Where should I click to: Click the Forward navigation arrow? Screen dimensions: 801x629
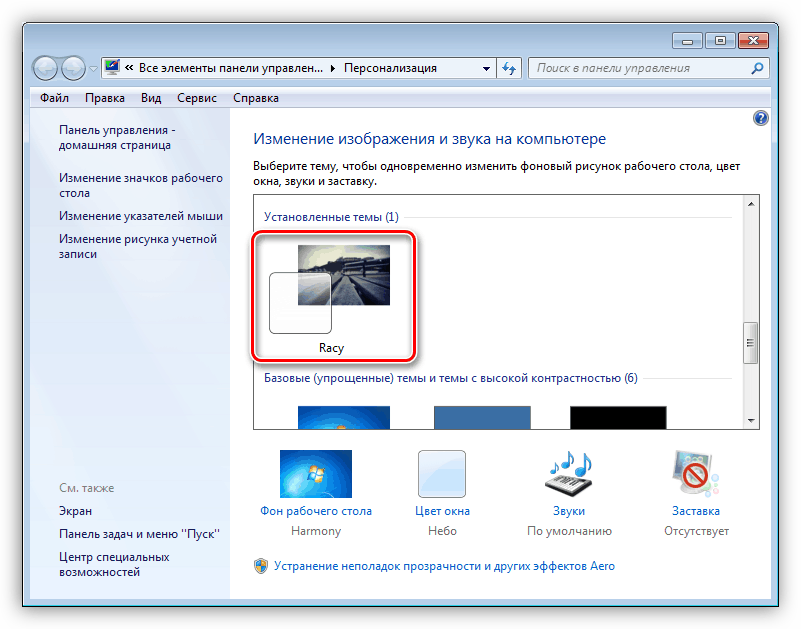pos(73,68)
